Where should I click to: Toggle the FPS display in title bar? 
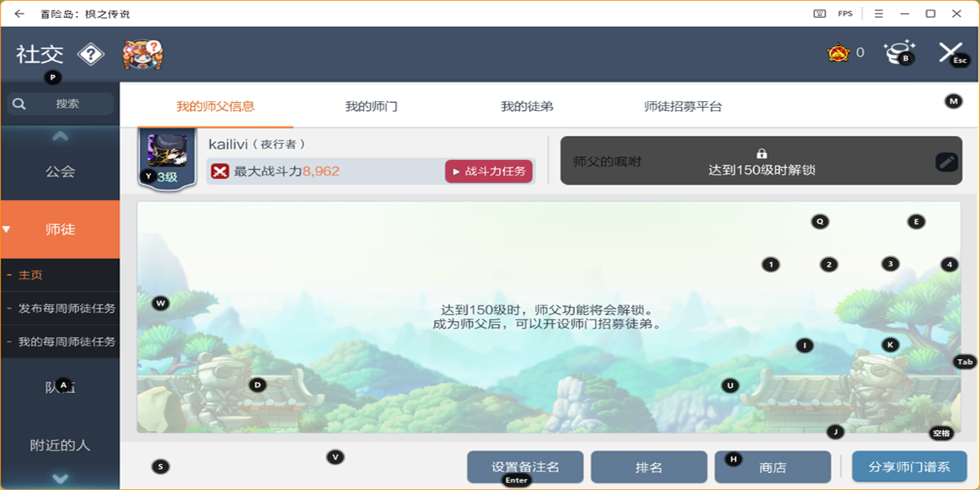844,14
